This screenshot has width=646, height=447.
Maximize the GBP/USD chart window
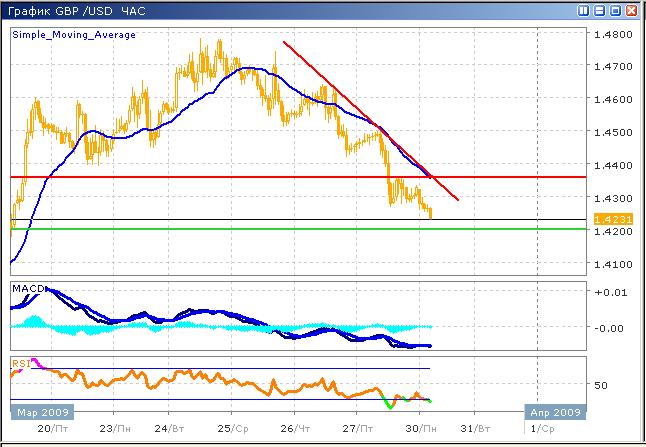(615, 11)
